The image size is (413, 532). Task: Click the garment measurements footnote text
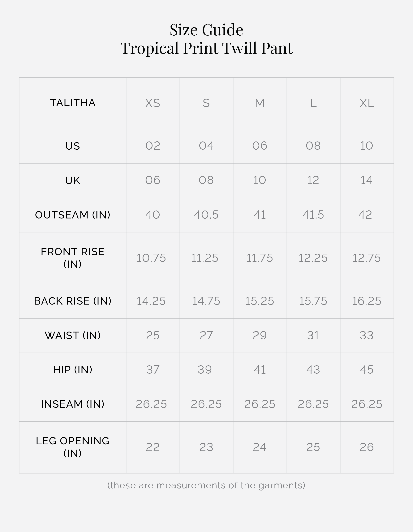206,485
